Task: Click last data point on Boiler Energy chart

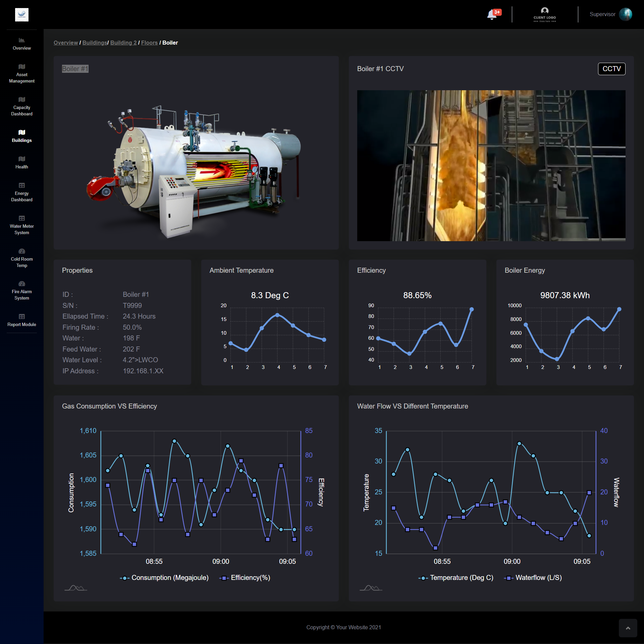Action: point(619,309)
